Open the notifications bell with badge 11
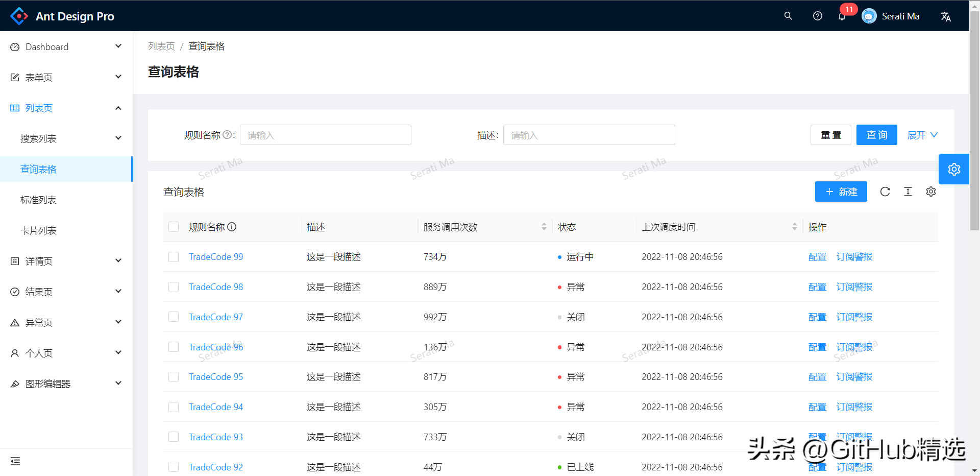980x476 pixels. tap(842, 16)
